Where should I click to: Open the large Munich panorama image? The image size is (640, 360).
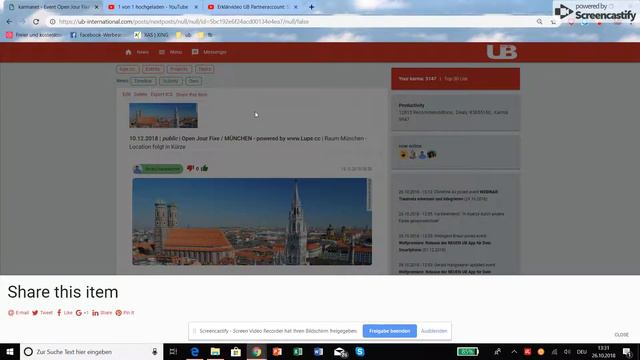point(252,221)
